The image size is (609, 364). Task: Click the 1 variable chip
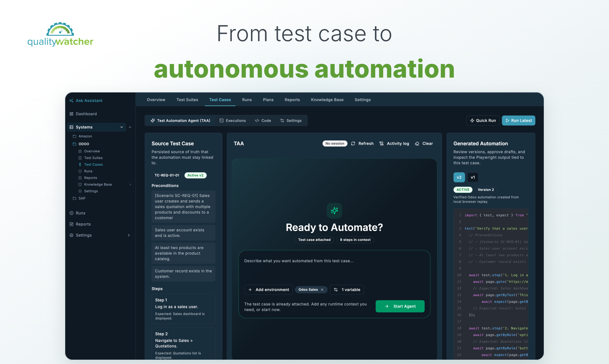(347, 290)
